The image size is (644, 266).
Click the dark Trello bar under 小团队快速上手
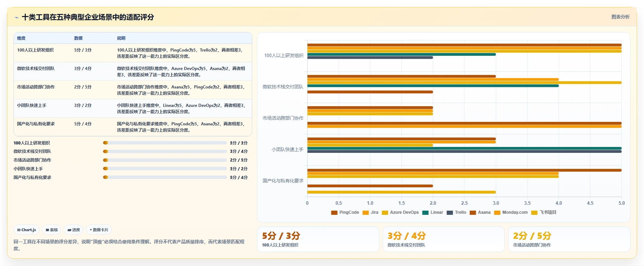click(464, 151)
